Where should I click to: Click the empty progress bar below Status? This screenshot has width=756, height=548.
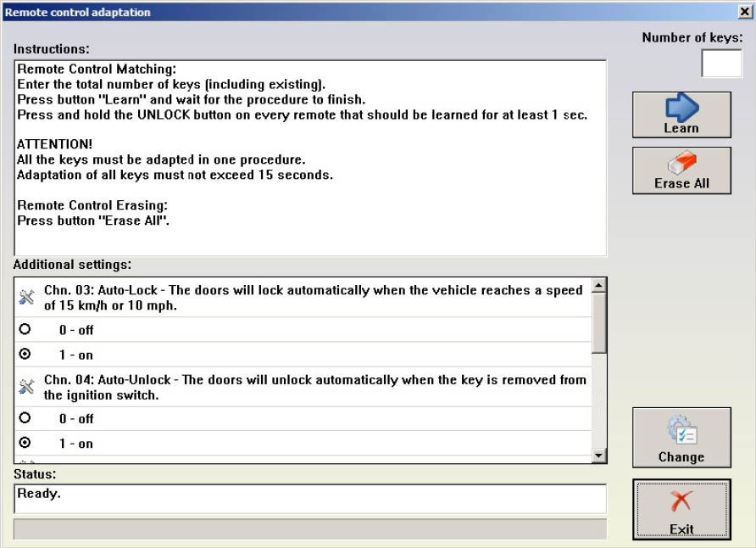(309, 529)
